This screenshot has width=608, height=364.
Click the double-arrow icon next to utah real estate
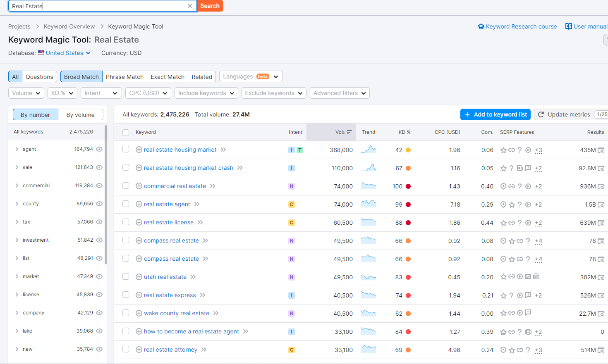pyautogui.click(x=193, y=277)
